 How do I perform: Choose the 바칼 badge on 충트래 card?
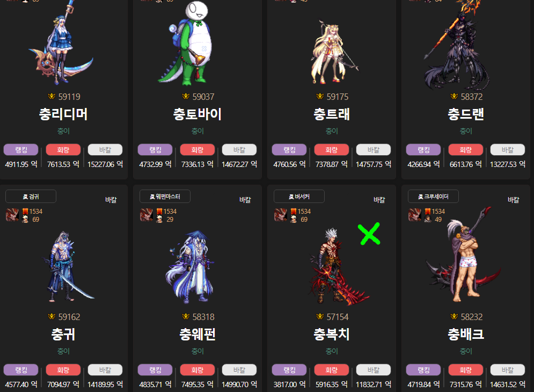373,150
